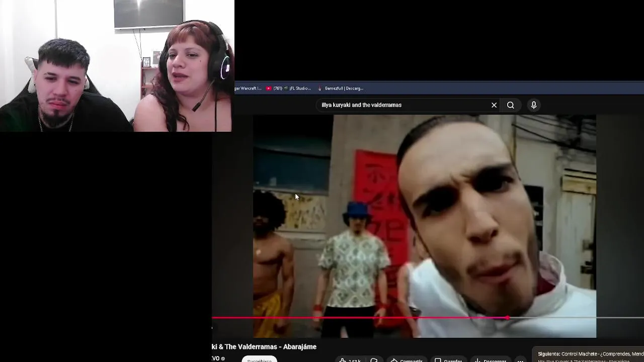Click the webcam overlay of the streamers

[117, 66]
